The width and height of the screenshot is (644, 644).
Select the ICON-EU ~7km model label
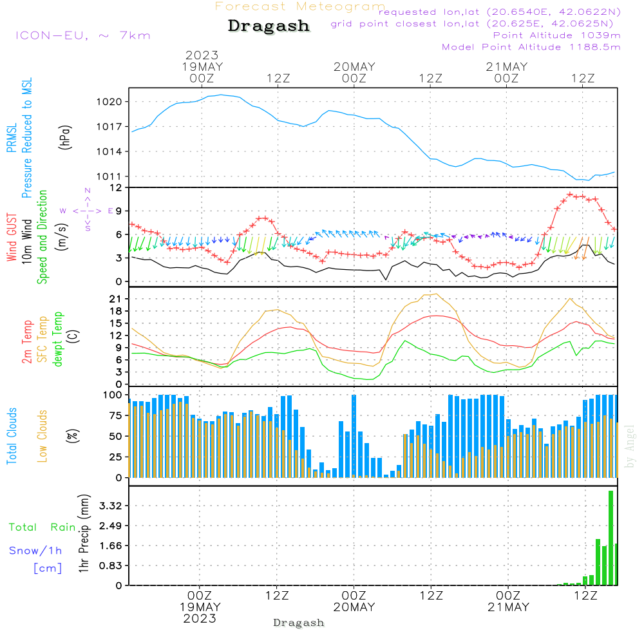coord(82,35)
